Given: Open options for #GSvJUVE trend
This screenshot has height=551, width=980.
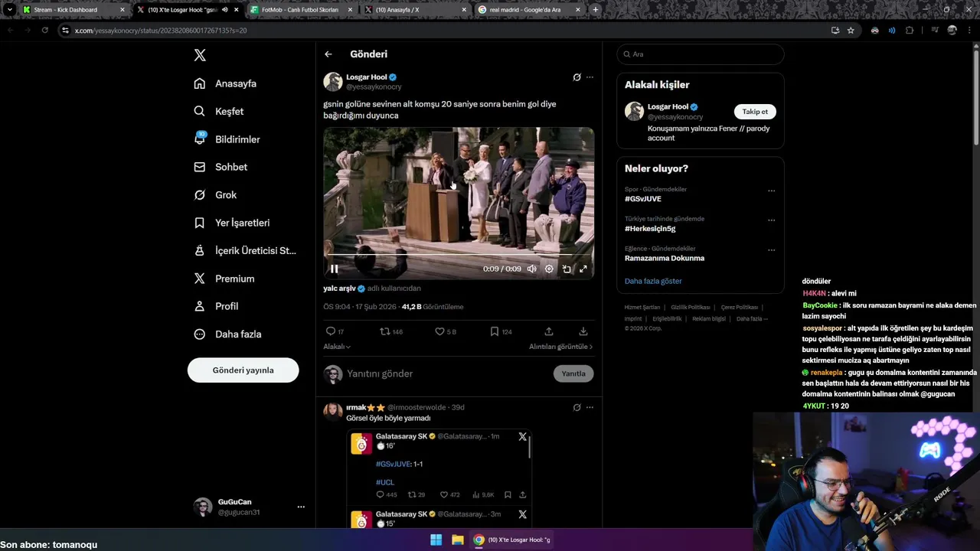Looking at the screenshot, I should pos(771,191).
